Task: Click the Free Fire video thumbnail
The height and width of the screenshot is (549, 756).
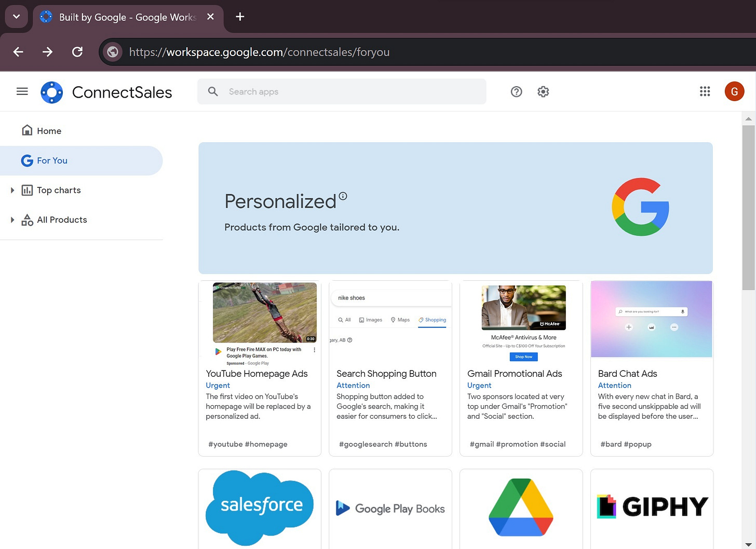Action: [265, 312]
